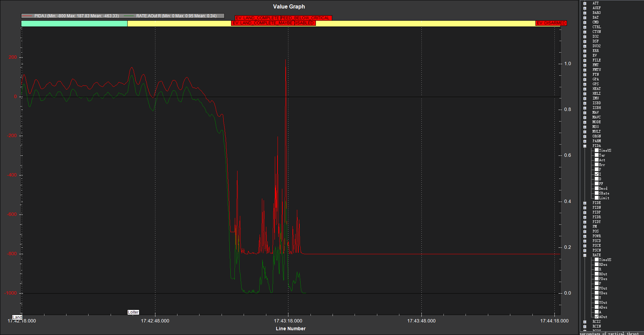The width and height of the screenshot is (644, 335).
Task: Check the ADes checkbox under RATE
Action: pyautogui.click(x=596, y=307)
